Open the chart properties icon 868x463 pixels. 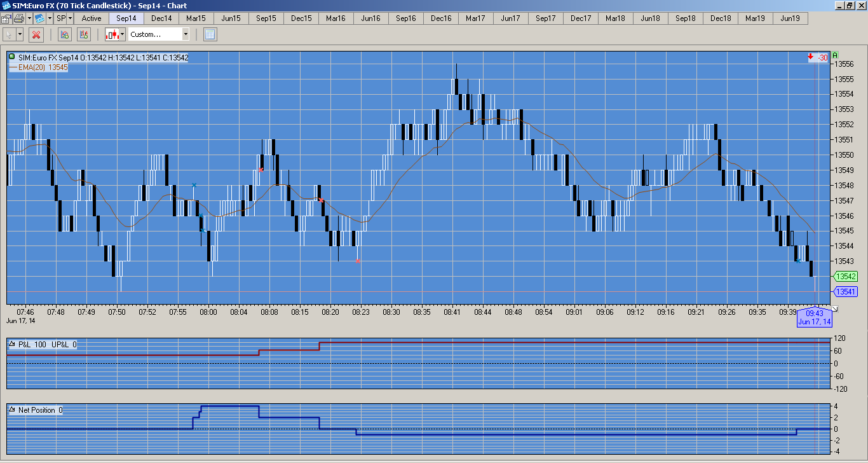click(6, 18)
